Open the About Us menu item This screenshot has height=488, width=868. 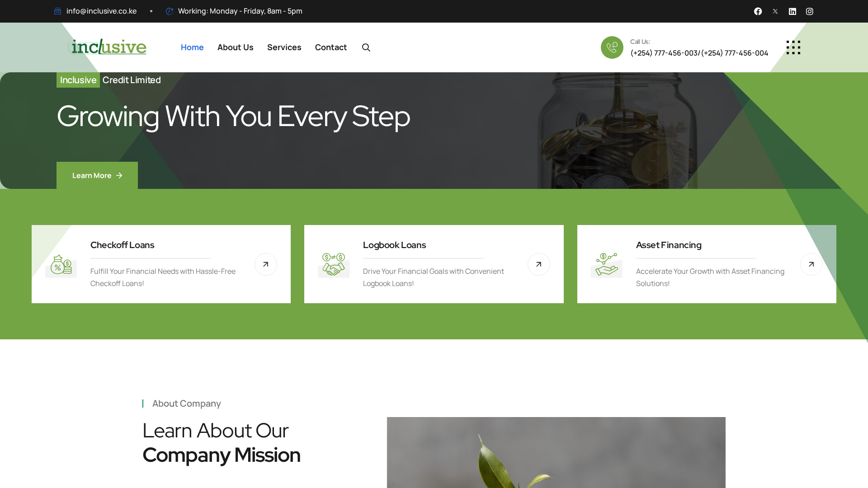tap(235, 47)
